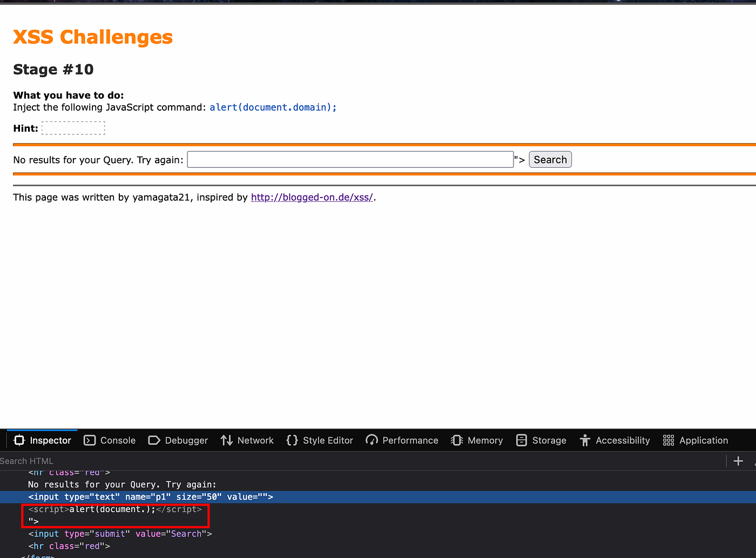Switch to the Console tab
756x558 pixels.
click(x=110, y=440)
